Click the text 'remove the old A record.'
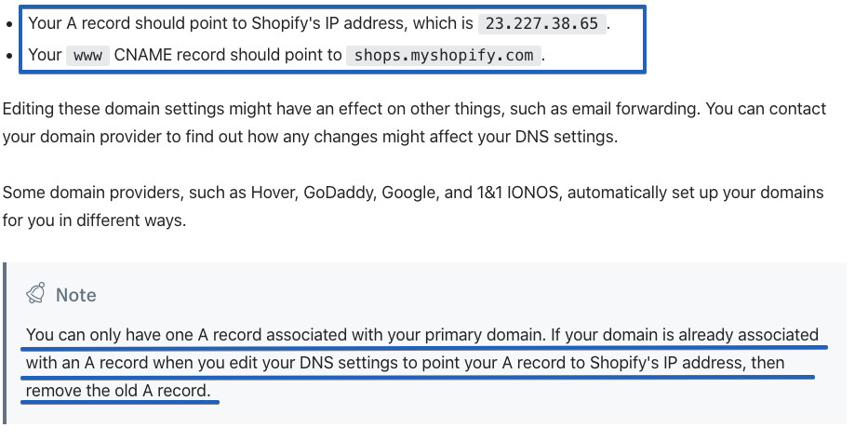 point(117,391)
